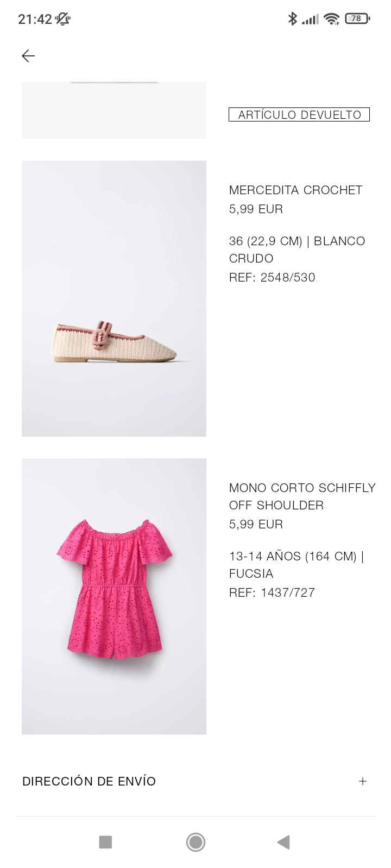Select the REF: 1437/727 reference text

pyautogui.click(x=272, y=592)
